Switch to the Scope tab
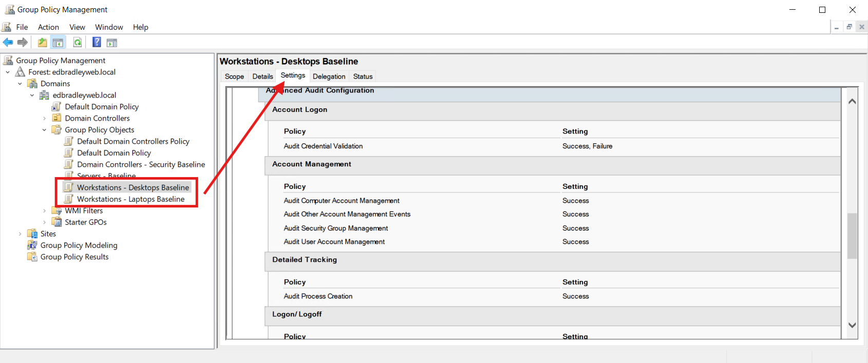Viewport: 868px width, 363px height. [x=234, y=77]
